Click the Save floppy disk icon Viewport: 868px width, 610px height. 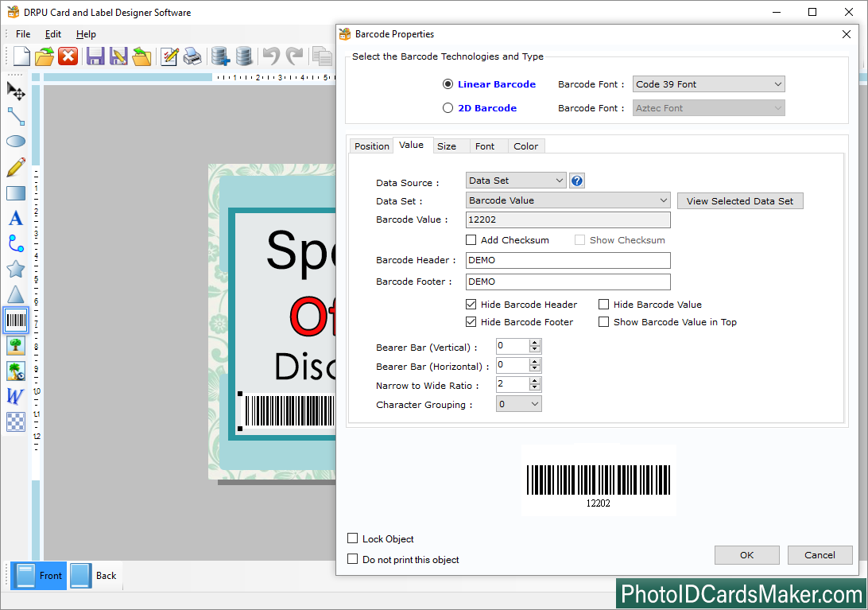(x=95, y=56)
